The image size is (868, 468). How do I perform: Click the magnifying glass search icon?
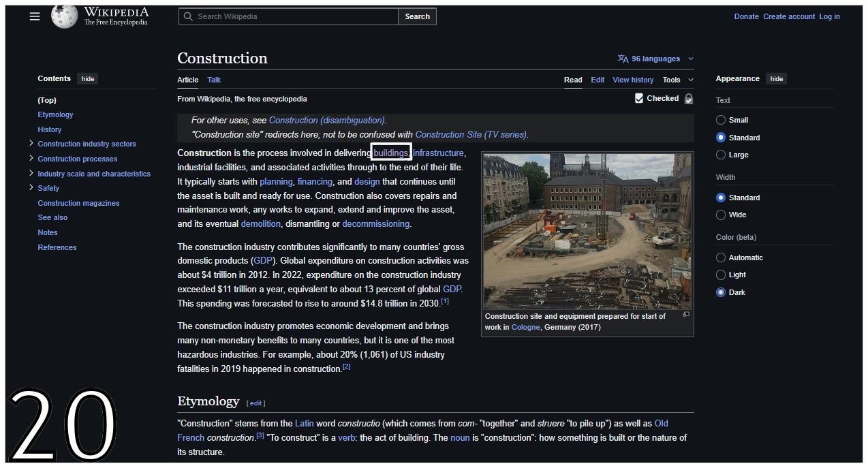[x=188, y=16]
